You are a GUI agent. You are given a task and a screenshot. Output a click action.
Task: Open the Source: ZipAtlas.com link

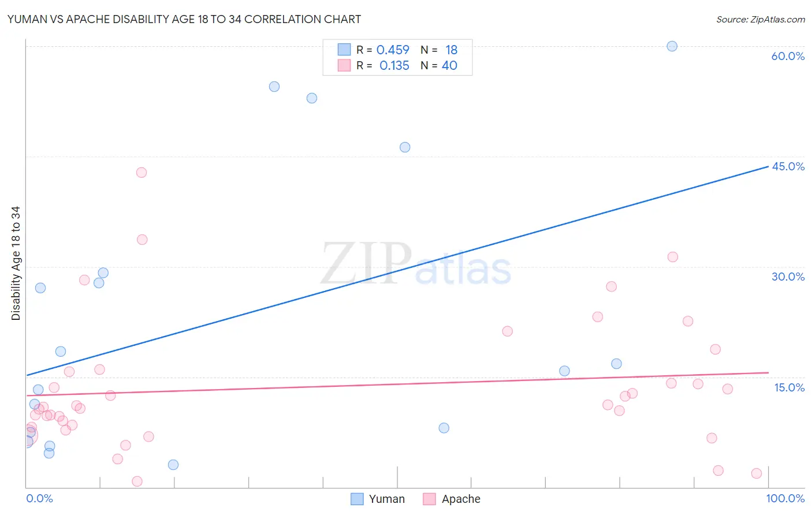click(761, 19)
